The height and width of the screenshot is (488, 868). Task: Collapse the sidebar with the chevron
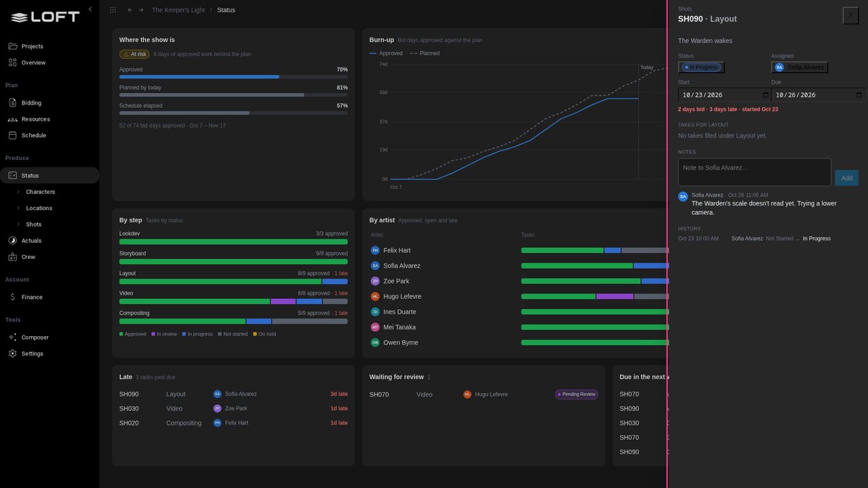click(x=90, y=9)
